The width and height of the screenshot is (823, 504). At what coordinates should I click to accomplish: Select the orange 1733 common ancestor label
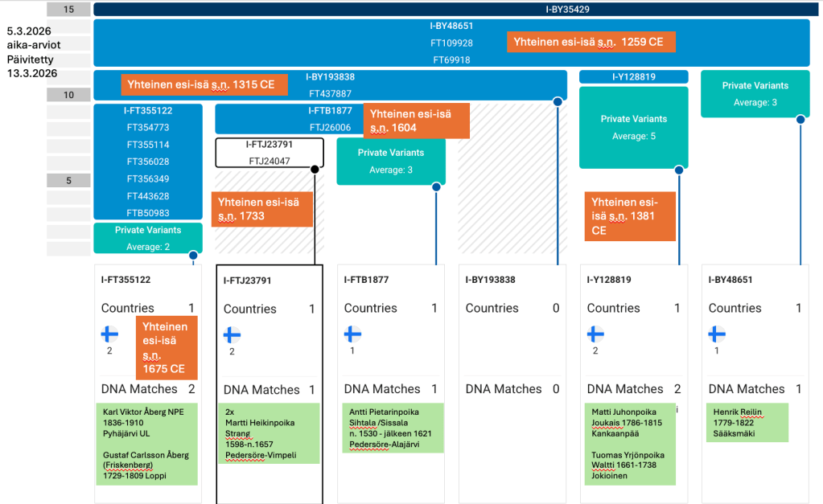coord(261,209)
